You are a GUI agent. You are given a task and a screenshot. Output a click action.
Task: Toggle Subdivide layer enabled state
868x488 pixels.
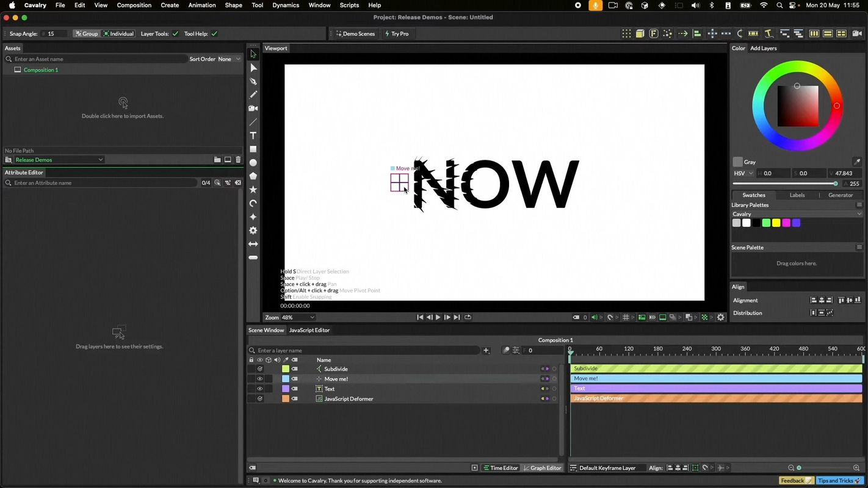[x=259, y=369]
